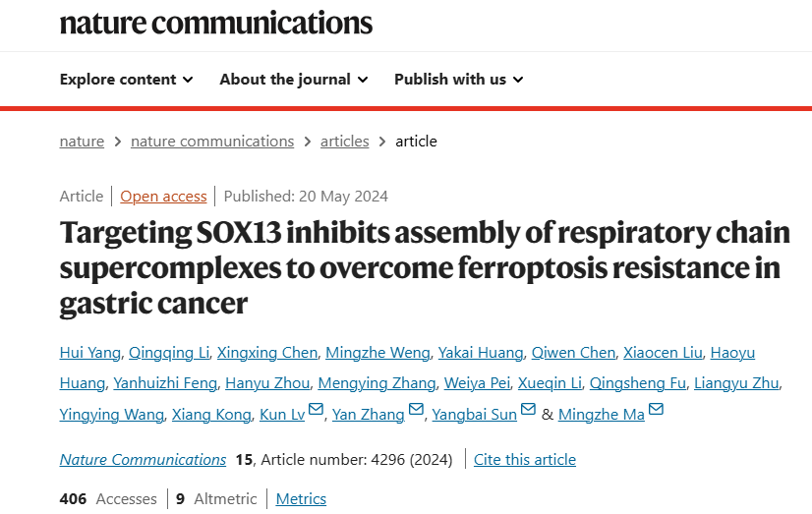The width and height of the screenshot is (812, 514).
Task: Click the envelope icon next to Yan Zhang
Action: coord(416,409)
